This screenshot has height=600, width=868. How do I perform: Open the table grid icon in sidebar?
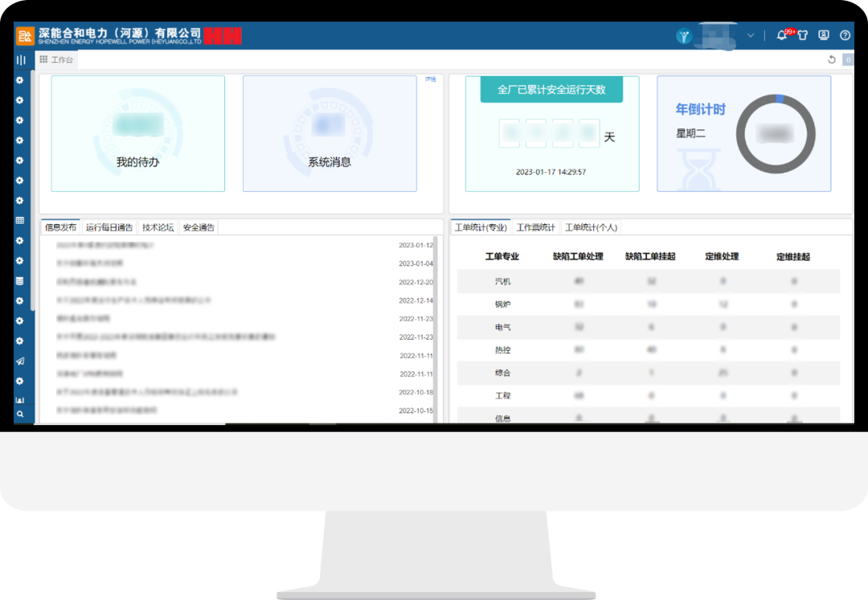pos(20,220)
